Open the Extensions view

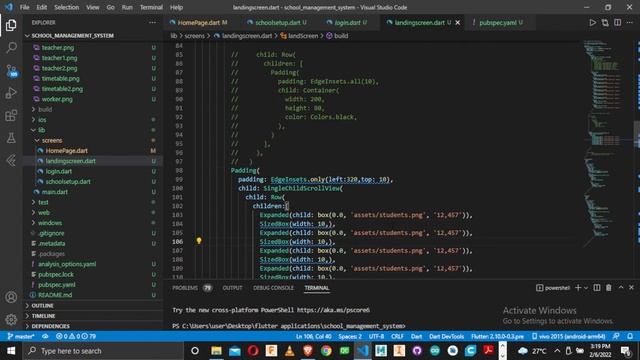tap(11, 116)
